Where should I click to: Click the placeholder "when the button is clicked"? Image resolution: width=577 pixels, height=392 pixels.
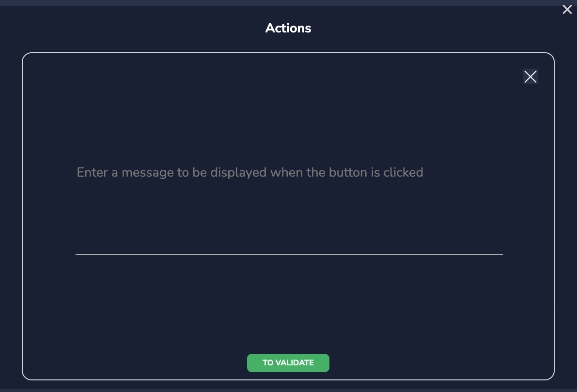pyautogui.click(x=347, y=172)
